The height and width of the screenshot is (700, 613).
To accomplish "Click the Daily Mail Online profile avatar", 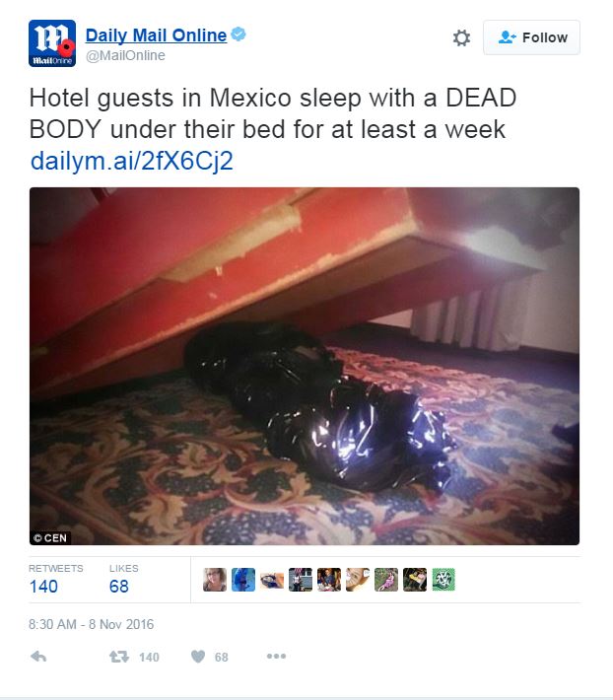I will [52, 43].
